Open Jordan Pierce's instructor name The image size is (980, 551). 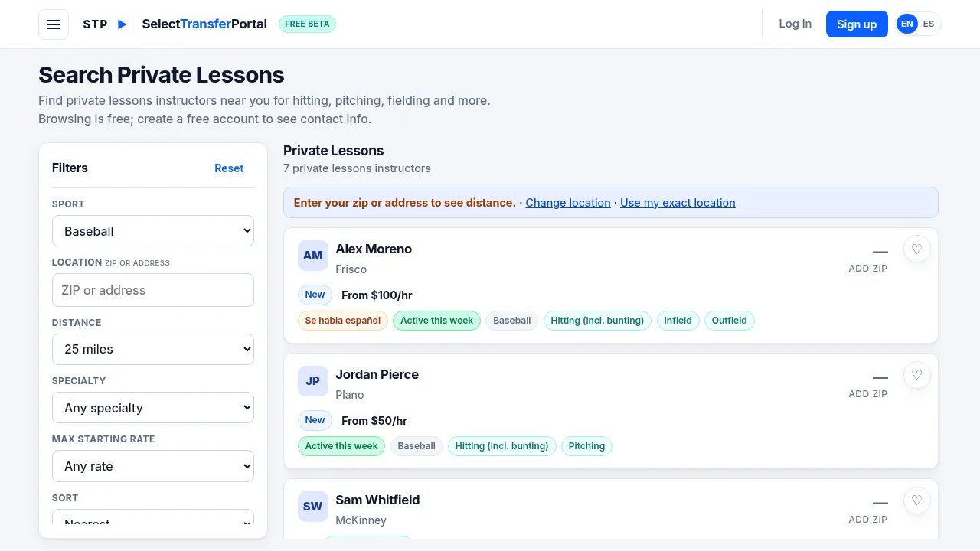click(x=377, y=374)
